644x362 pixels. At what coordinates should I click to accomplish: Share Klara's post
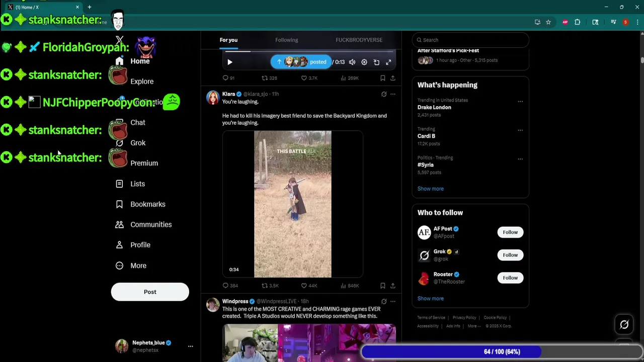[x=393, y=286]
